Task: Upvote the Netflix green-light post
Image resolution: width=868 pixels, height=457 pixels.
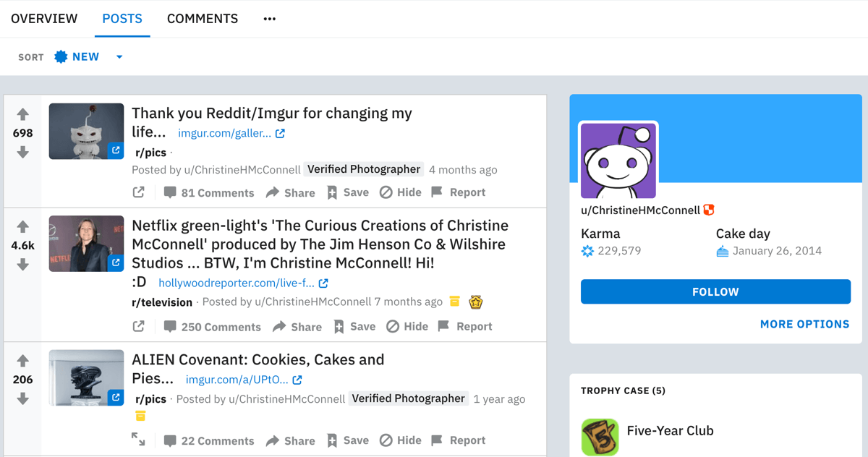Action: point(23,227)
